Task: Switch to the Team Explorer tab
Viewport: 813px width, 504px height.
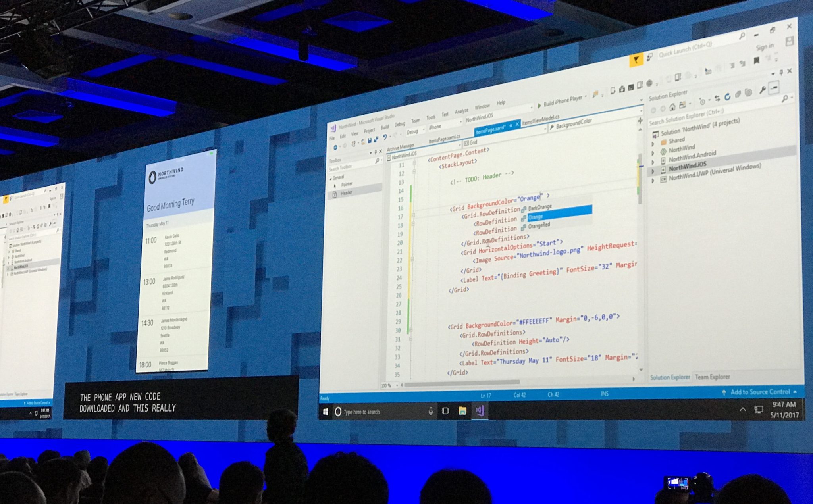Action: [712, 377]
